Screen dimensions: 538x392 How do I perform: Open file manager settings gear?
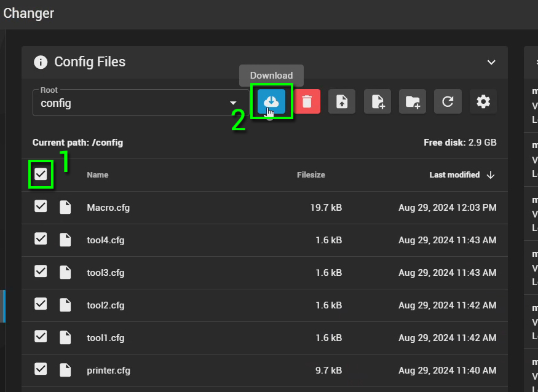(x=483, y=102)
